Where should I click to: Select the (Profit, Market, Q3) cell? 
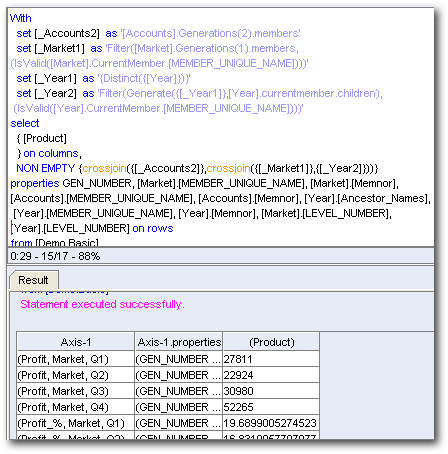tap(76, 391)
